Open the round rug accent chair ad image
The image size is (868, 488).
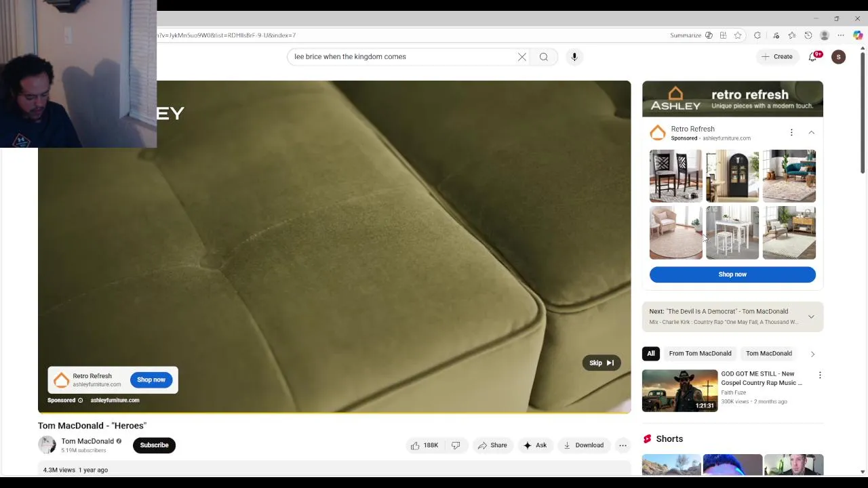(x=676, y=232)
